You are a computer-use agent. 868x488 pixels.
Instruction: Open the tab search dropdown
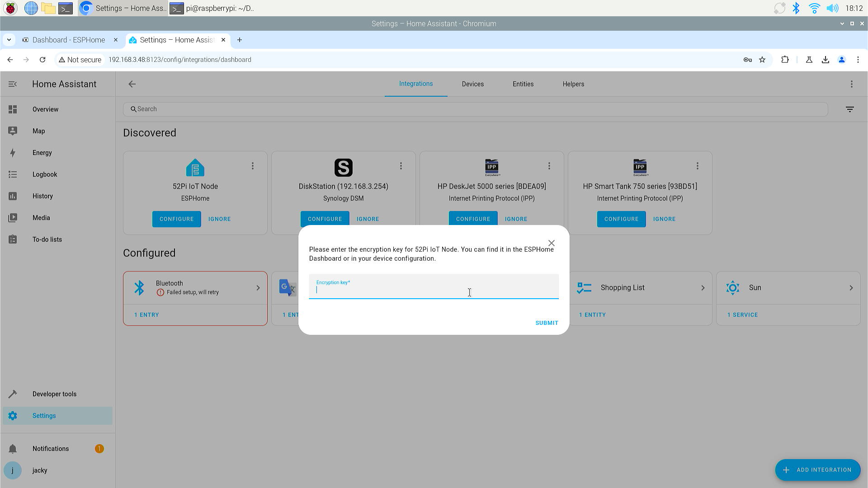9,40
